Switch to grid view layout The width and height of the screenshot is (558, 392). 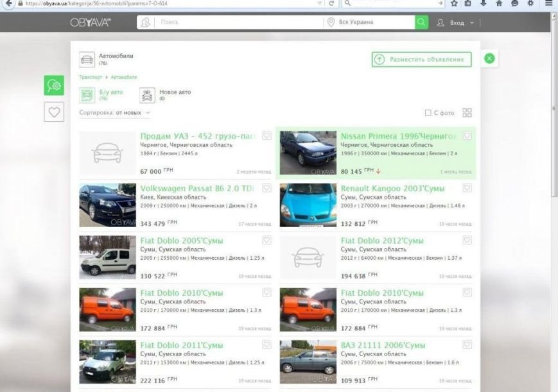[x=467, y=113]
